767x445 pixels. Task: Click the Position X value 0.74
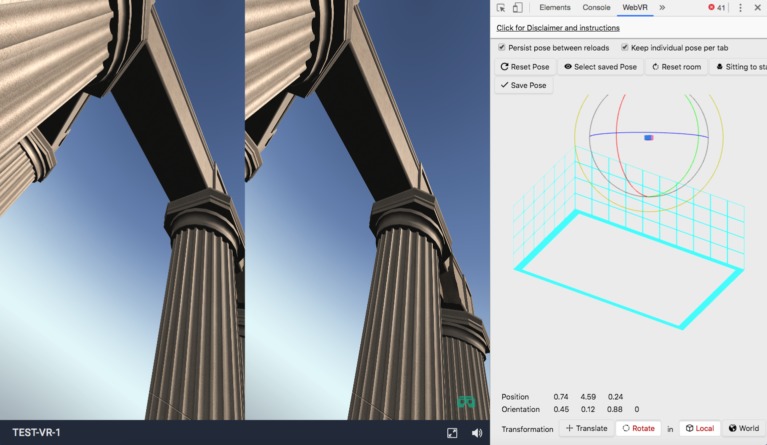coord(561,397)
